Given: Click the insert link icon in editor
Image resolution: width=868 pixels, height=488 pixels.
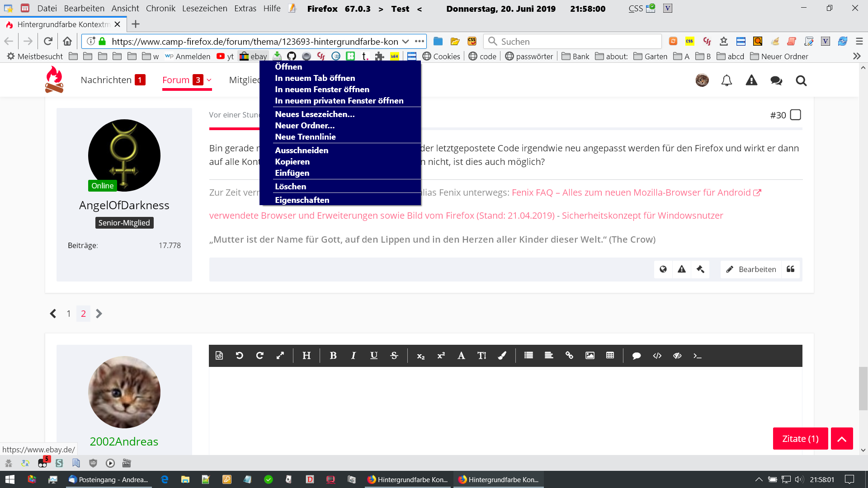Looking at the screenshot, I should pyautogui.click(x=569, y=356).
